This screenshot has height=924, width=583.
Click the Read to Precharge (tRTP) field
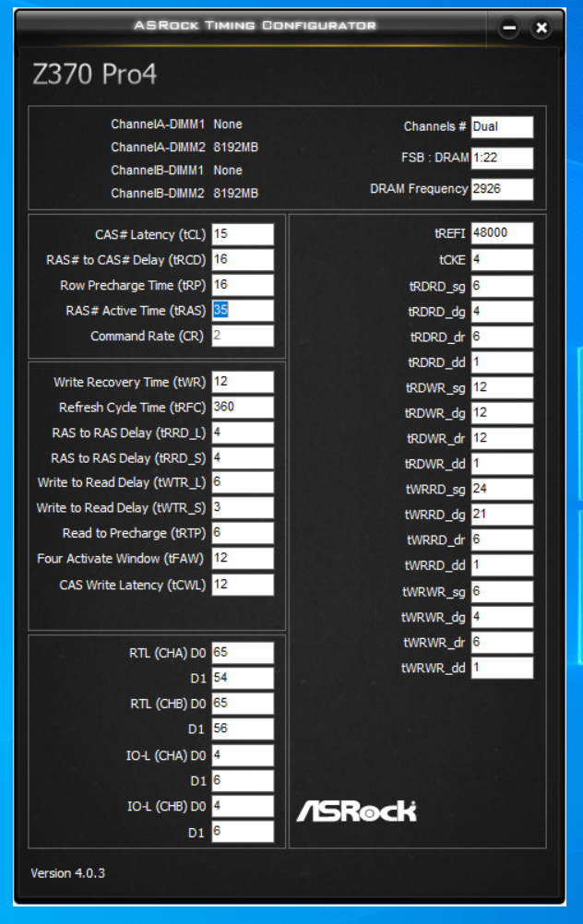click(x=243, y=533)
